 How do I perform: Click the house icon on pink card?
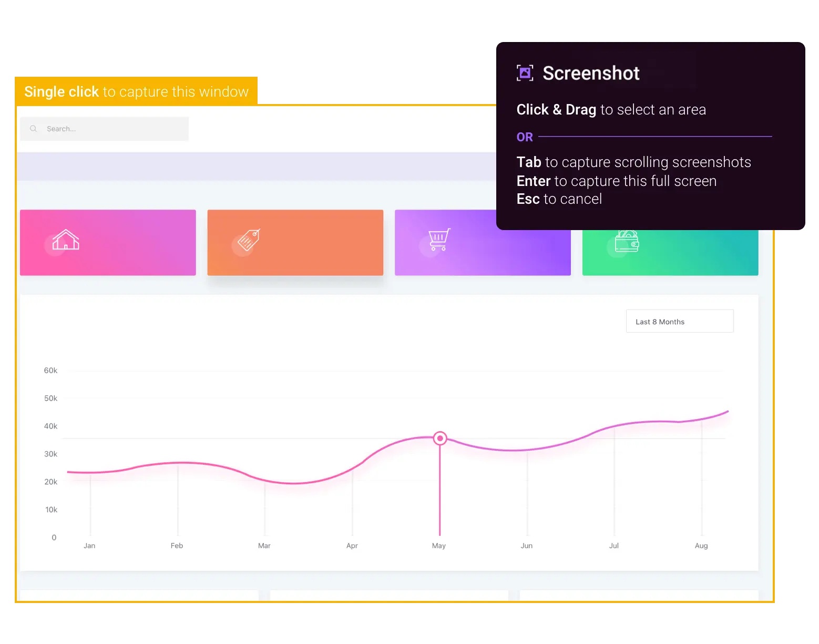(x=66, y=240)
